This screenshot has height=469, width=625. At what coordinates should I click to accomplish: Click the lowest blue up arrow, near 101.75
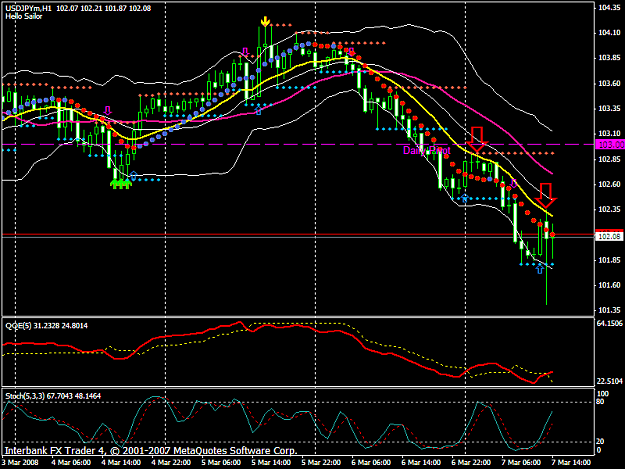pos(540,269)
